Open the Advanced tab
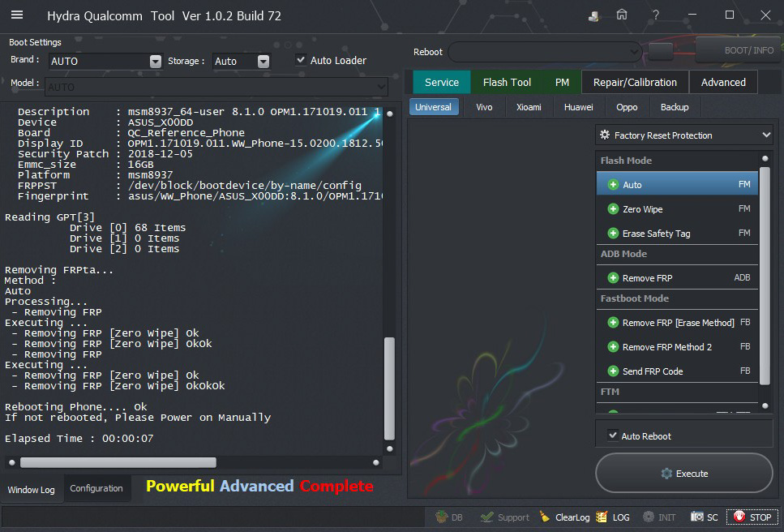784x532 pixels. tap(723, 82)
